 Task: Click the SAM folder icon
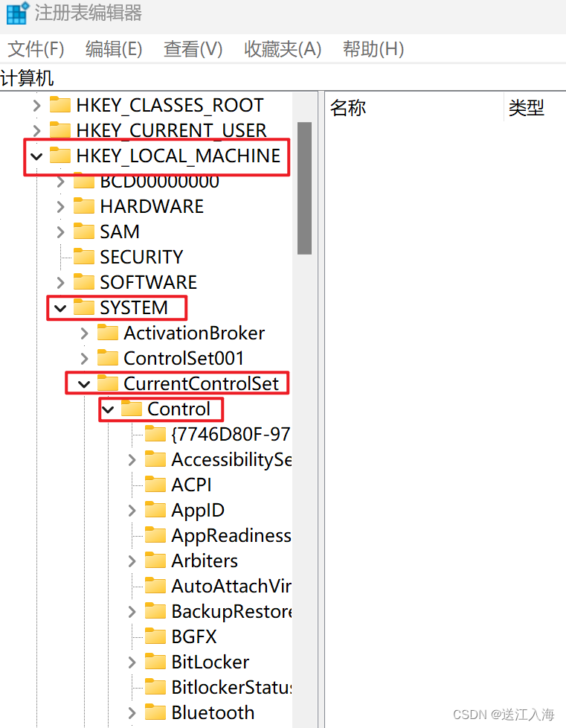(x=84, y=231)
